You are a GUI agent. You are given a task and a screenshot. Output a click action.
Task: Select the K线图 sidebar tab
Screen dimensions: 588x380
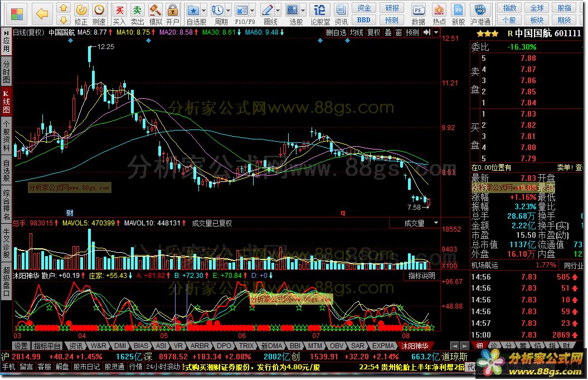6,101
